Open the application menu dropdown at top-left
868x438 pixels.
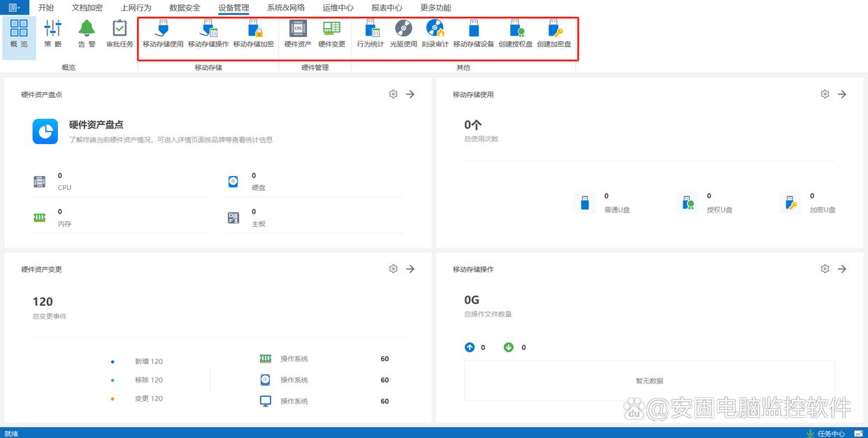click(14, 8)
